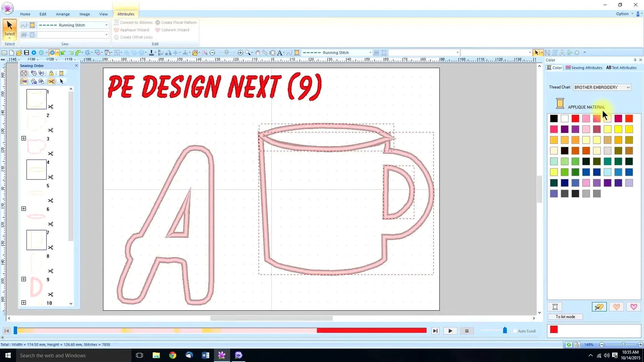Screen dimensions: 644x362
Task: Click the pink heart icon below the palette
Action: click(x=634, y=307)
